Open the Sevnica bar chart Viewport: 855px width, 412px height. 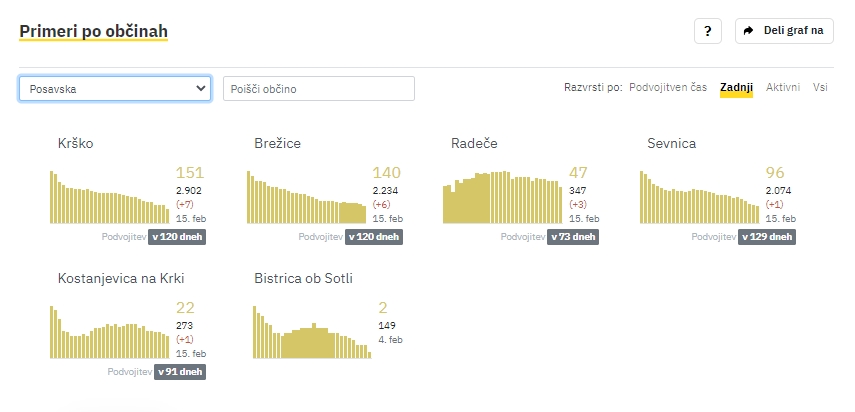click(x=700, y=197)
